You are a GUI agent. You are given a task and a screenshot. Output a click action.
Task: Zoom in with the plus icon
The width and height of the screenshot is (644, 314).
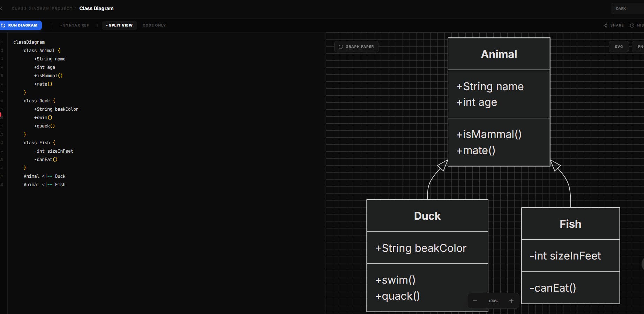click(511, 301)
